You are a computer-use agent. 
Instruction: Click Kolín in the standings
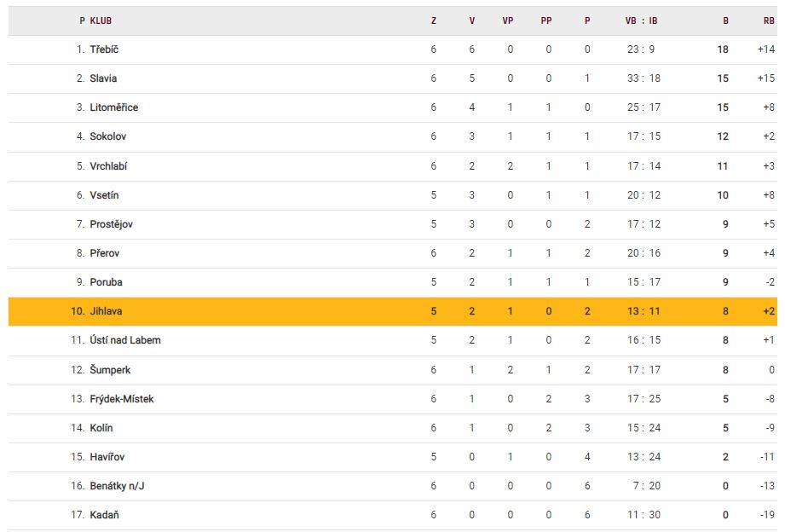(x=101, y=428)
